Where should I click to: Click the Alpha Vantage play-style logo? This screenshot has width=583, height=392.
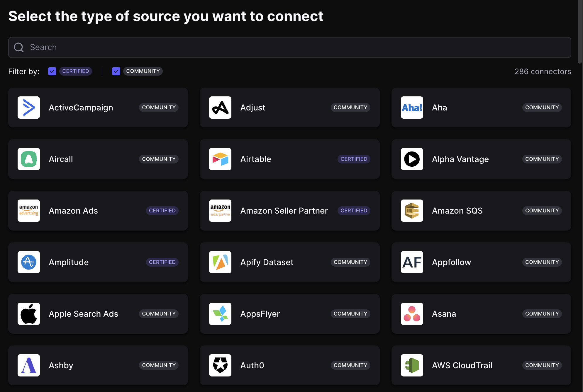click(412, 159)
